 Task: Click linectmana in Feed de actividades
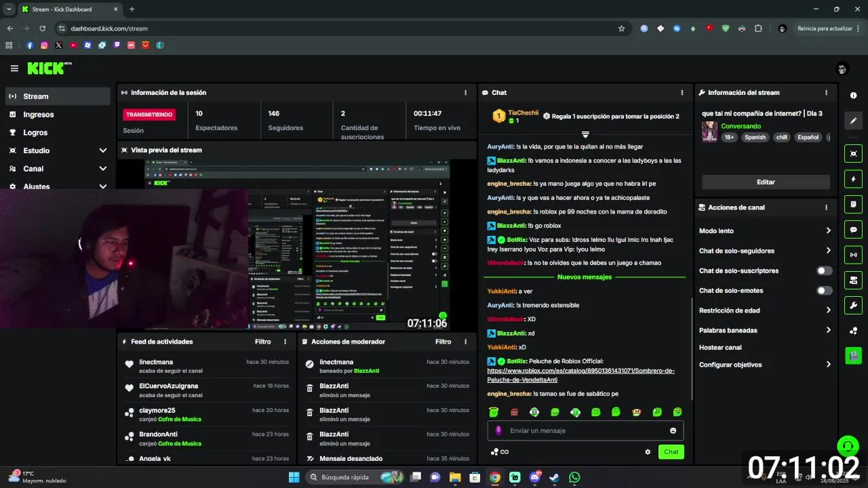coord(156,362)
